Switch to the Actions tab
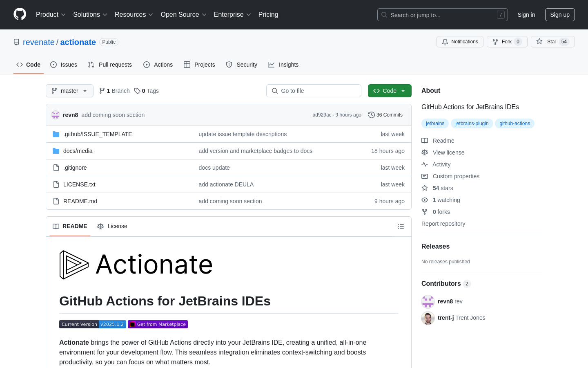588x368 pixels. click(x=158, y=65)
